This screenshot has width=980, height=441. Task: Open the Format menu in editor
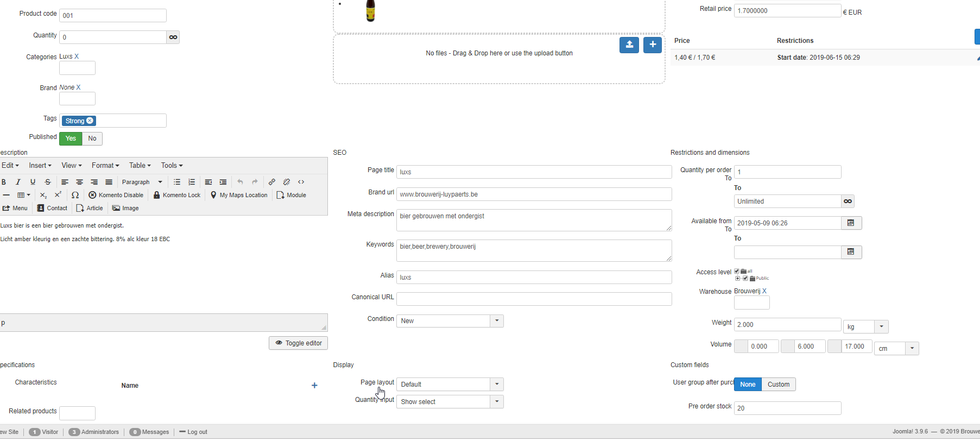click(x=105, y=166)
